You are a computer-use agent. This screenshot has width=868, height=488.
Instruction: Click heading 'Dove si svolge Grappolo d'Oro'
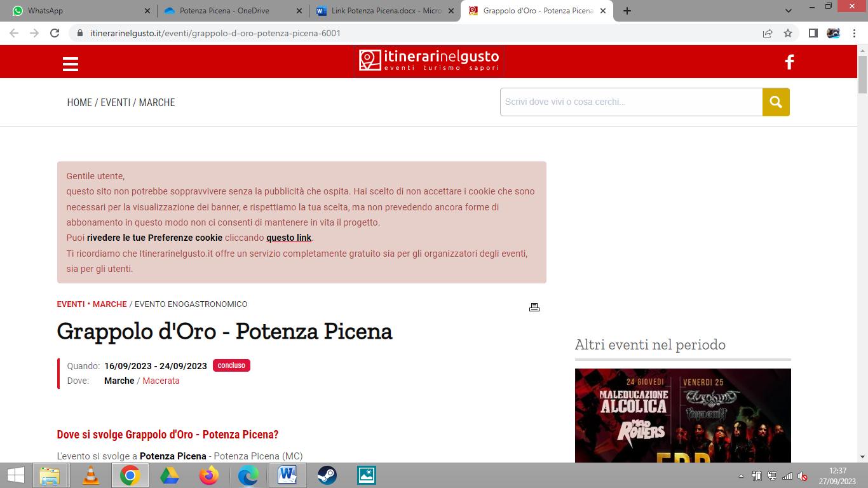click(x=168, y=435)
